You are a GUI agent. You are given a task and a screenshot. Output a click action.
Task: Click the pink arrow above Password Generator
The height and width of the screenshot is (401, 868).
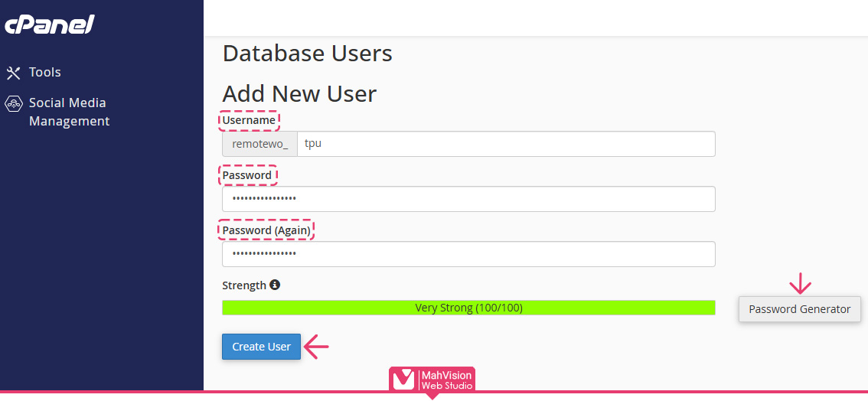click(800, 284)
